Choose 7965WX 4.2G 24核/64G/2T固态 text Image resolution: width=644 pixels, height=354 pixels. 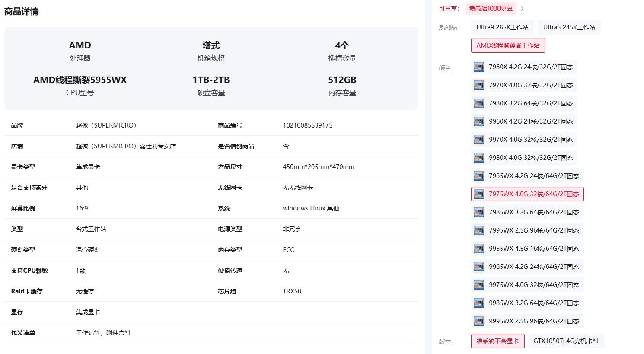[534, 176]
